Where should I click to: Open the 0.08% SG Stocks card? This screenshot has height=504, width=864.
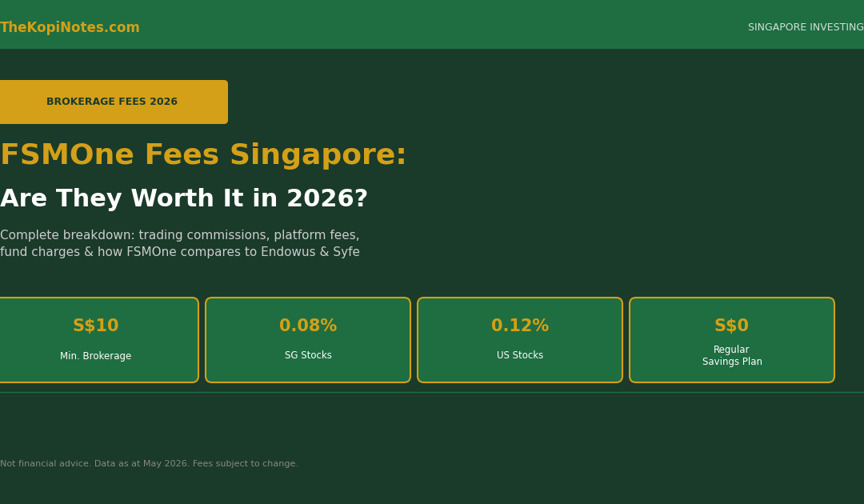(308, 340)
